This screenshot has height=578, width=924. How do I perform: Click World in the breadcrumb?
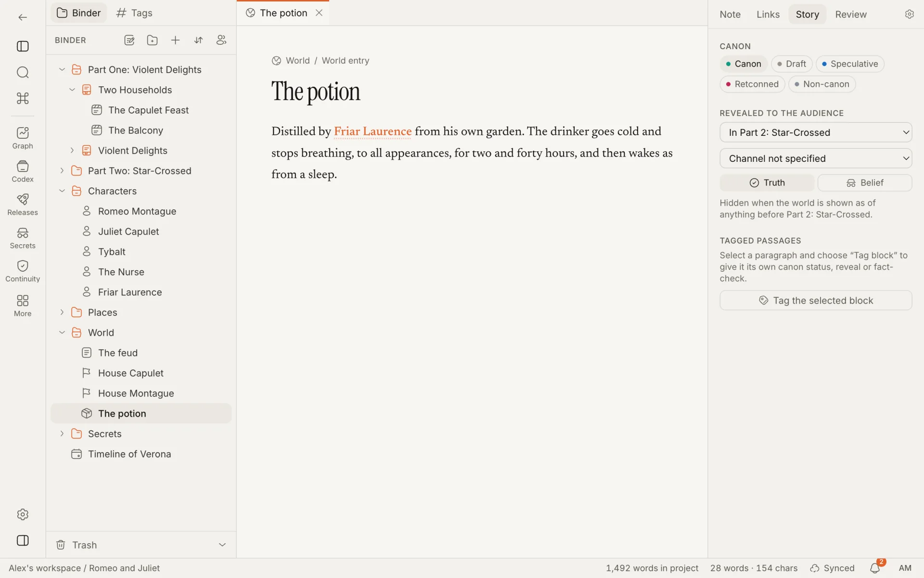tap(297, 61)
